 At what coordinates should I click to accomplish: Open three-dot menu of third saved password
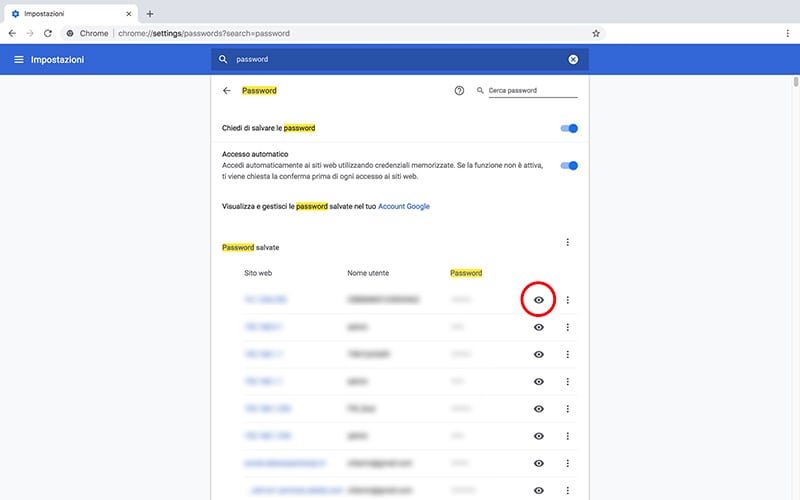(x=567, y=354)
